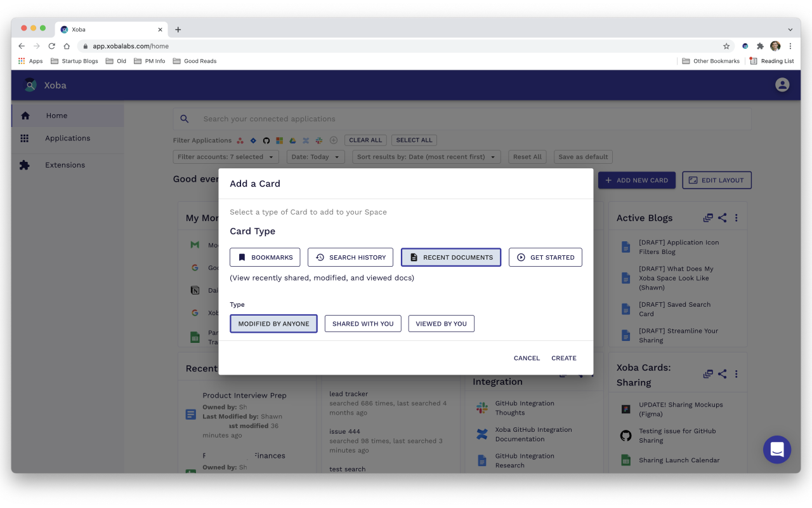812x508 pixels.
Task: Select the Viewed By You option
Action: pyautogui.click(x=441, y=324)
